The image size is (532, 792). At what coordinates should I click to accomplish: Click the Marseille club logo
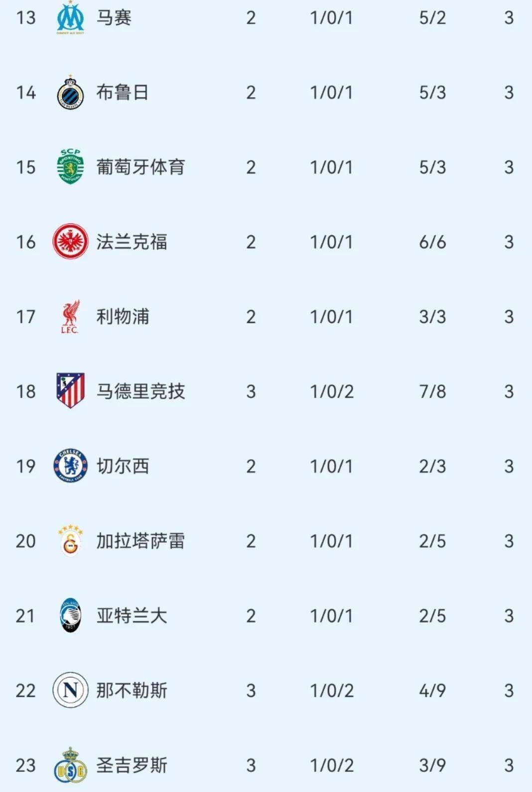point(70,18)
